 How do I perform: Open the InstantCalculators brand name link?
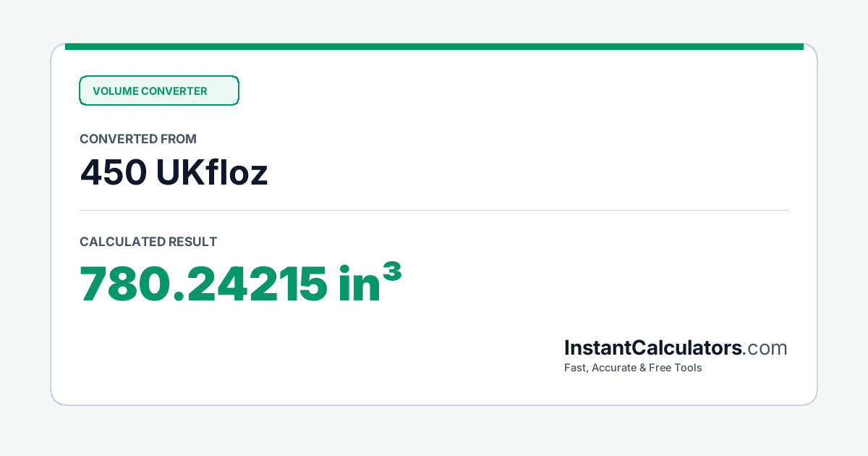pyautogui.click(x=653, y=348)
